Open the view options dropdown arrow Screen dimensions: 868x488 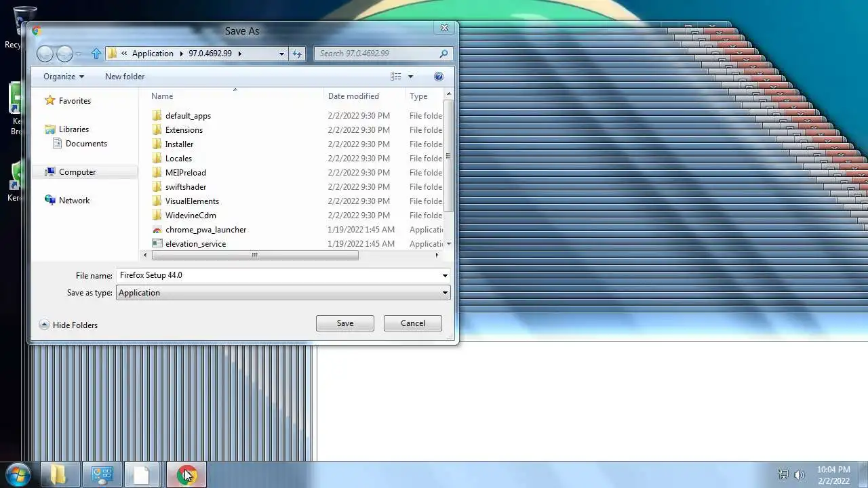410,77
